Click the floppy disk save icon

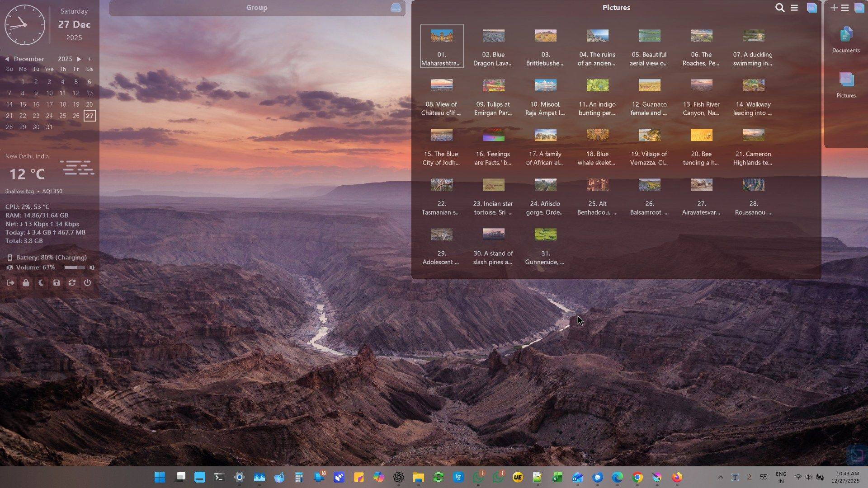(57, 283)
